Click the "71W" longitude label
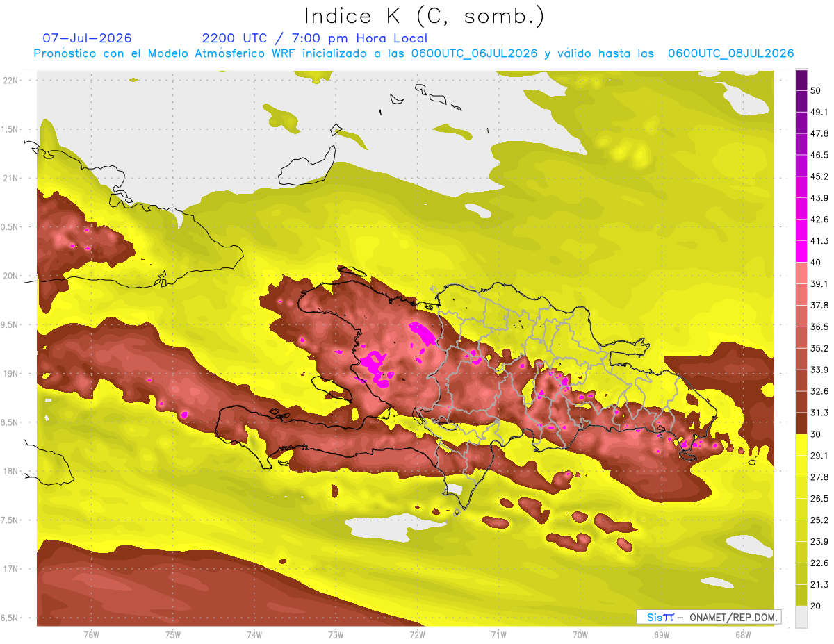This screenshot has width=834, height=644. tap(498, 635)
